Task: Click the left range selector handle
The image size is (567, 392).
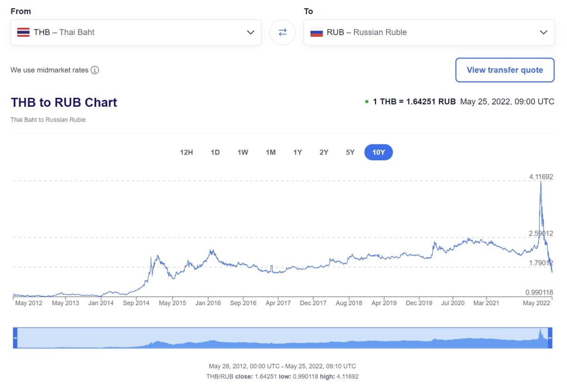Action: point(15,338)
